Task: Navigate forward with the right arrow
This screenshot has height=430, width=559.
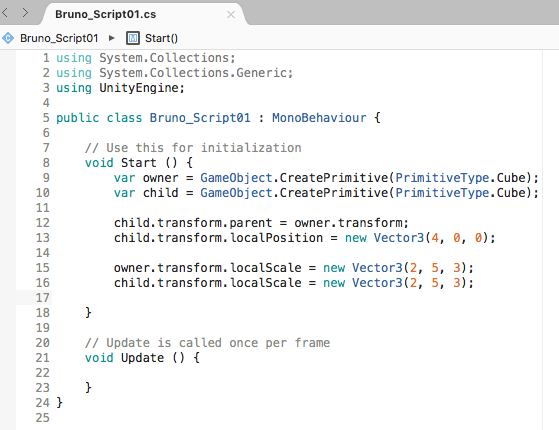Action: coord(25,13)
